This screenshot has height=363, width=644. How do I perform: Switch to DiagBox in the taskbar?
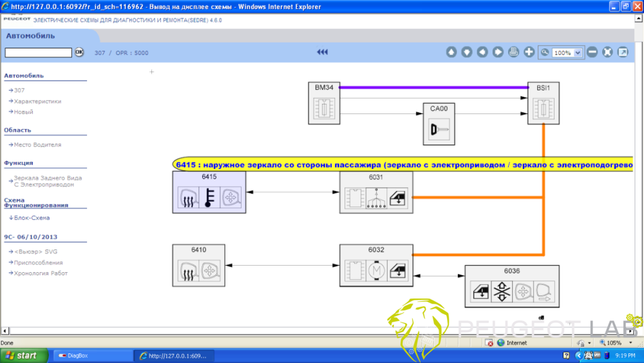(x=90, y=356)
